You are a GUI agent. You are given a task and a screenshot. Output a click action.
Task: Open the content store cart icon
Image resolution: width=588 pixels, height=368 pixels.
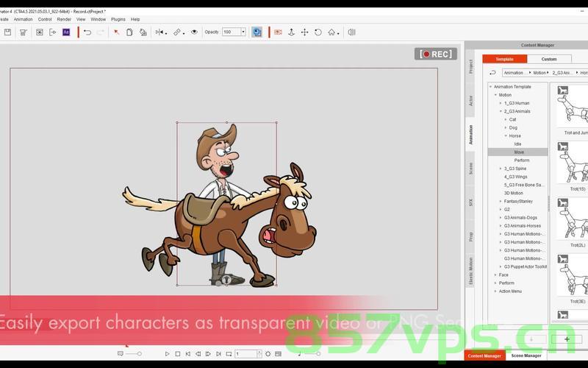click(x=24, y=32)
